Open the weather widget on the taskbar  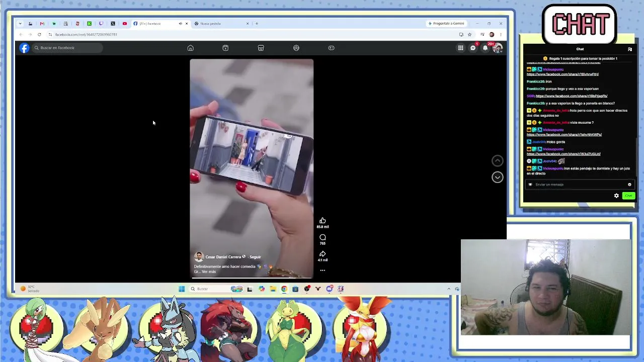(30, 289)
